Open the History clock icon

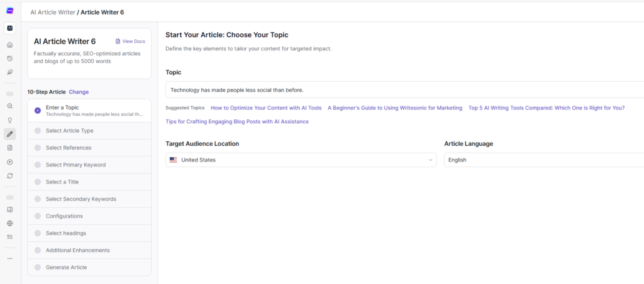[10, 58]
